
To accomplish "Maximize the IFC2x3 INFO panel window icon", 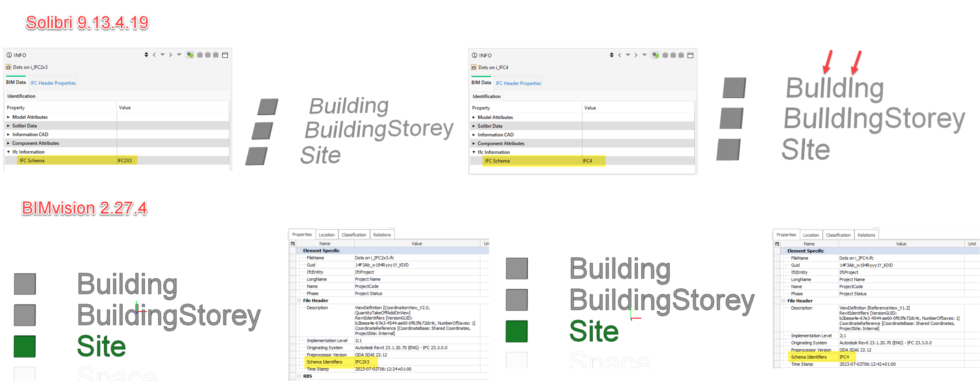I will 225,55.
